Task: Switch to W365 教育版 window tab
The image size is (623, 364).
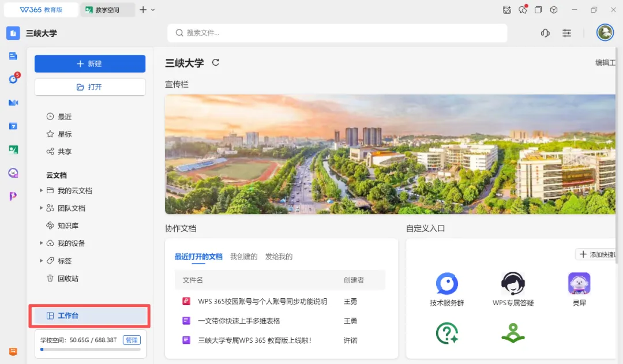Action: coord(41,10)
